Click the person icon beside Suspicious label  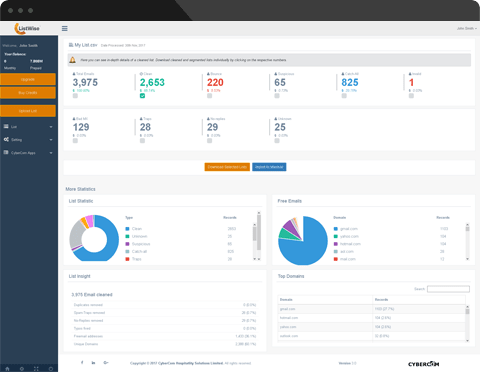pyautogui.click(x=276, y=74)
